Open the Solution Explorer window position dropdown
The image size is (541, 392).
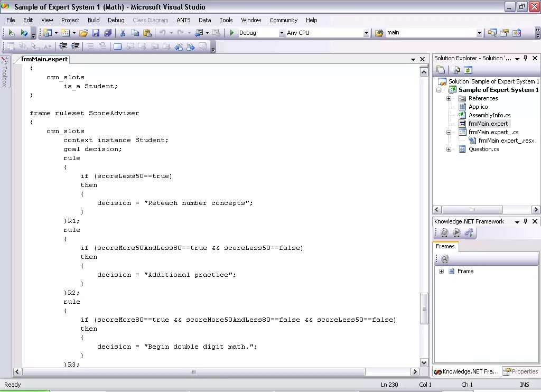517,59
